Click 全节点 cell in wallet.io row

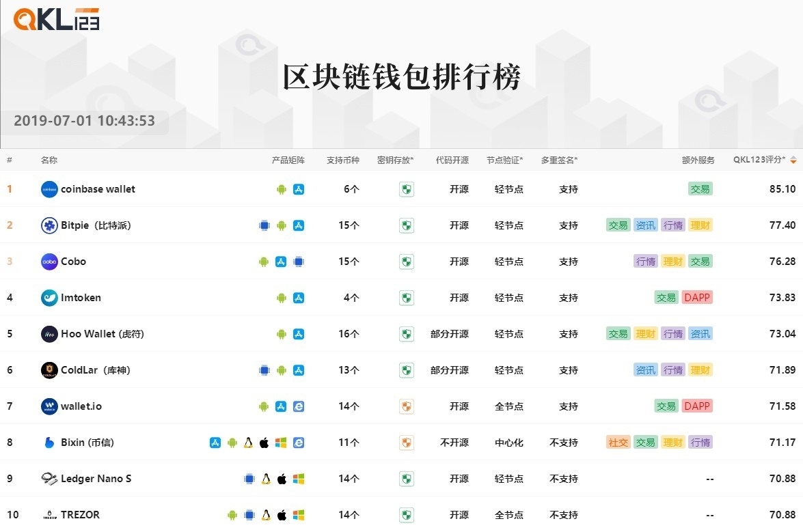(x=508, y=406)
